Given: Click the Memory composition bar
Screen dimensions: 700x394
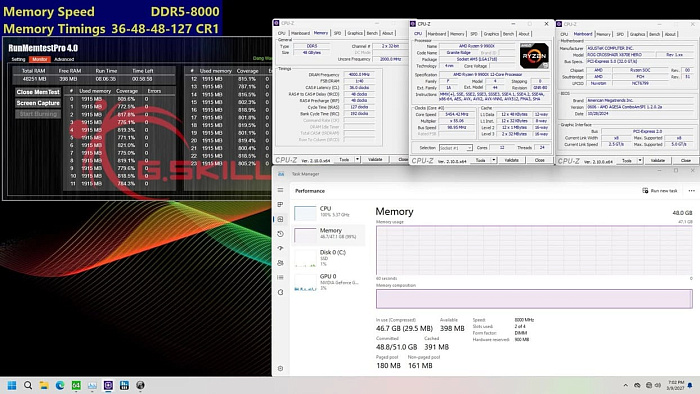Looking at the screenshot, I should (x=534, y=299).
